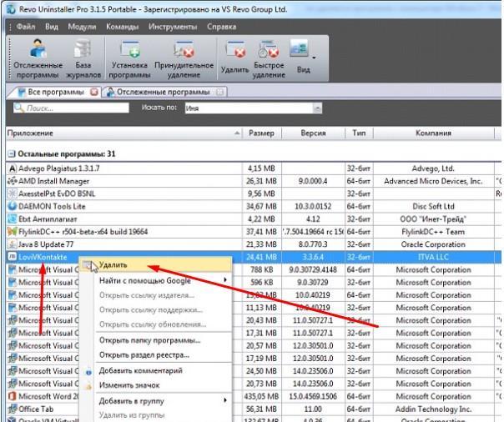Screen dimensions: 504x422
Task: Close the Отслеженные программы tab
Action: (219, 93)
